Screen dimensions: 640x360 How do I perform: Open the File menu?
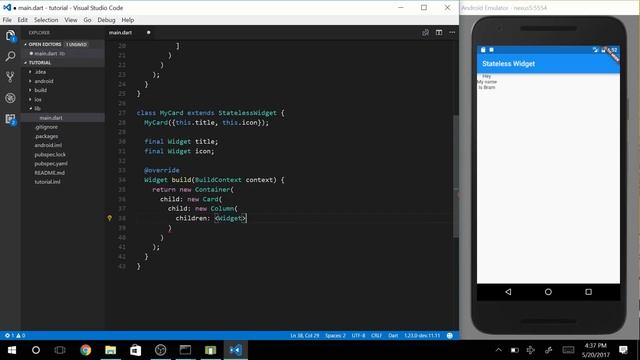click(x=7, y=20)
